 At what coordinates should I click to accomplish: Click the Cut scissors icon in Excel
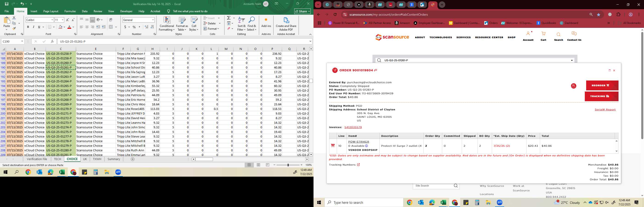14,18
